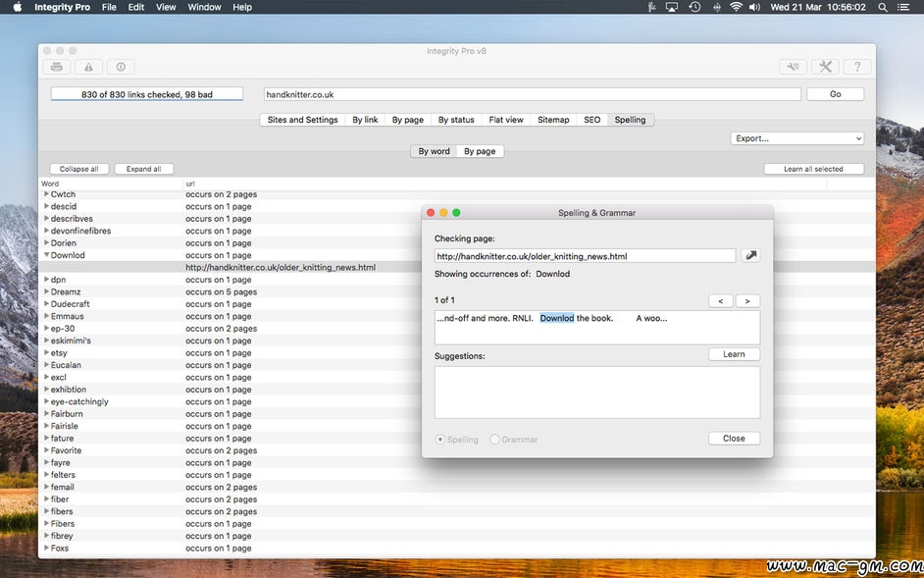Click the Suggestions list box
Image resolution: width=924 pixels, height=578 pixels.
click(597, 393)
